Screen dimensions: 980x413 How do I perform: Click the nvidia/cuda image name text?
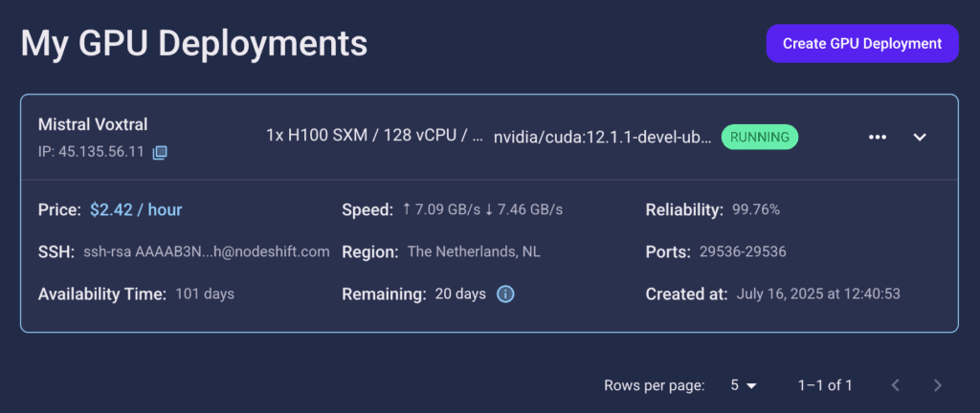603,138
